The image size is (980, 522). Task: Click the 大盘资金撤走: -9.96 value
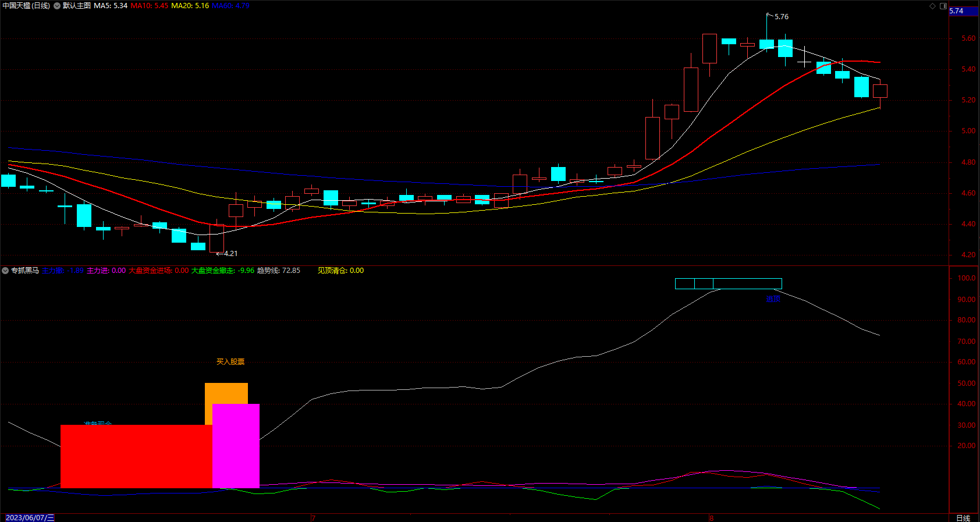[x=223, y=271]
